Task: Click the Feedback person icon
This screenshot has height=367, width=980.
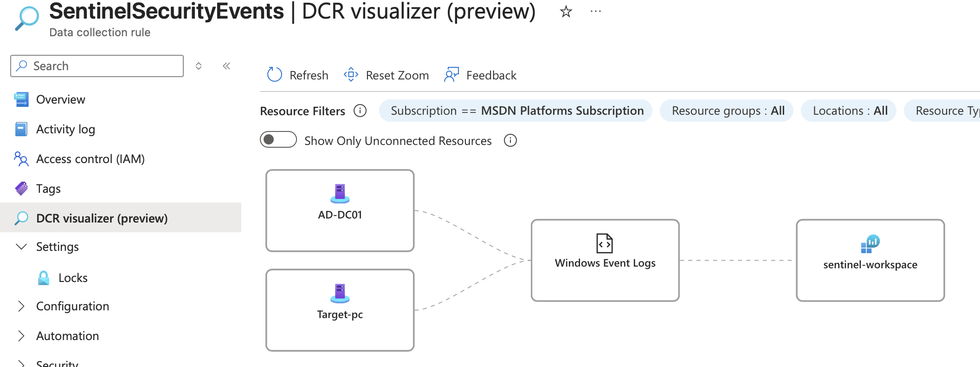Action: tap(451, 74)
